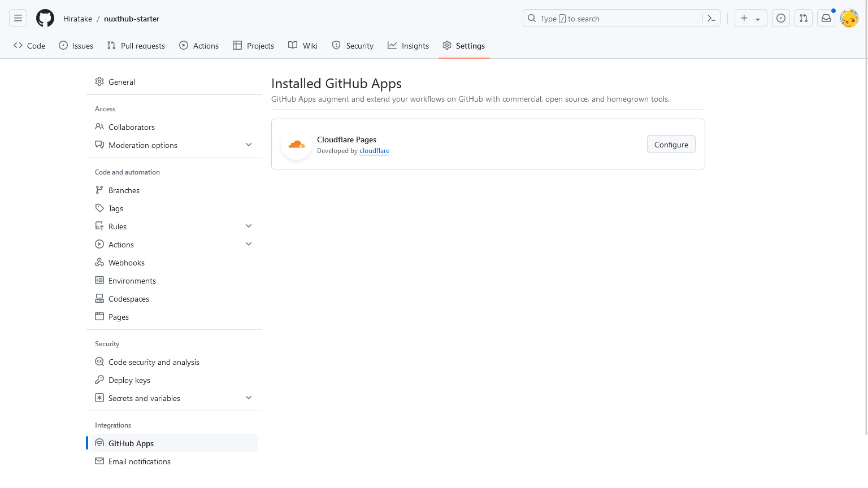The image size is (868, 488).
Task: Click the GitHub Octocat logo
Action: pyautogui.click(x=45, y=18)
